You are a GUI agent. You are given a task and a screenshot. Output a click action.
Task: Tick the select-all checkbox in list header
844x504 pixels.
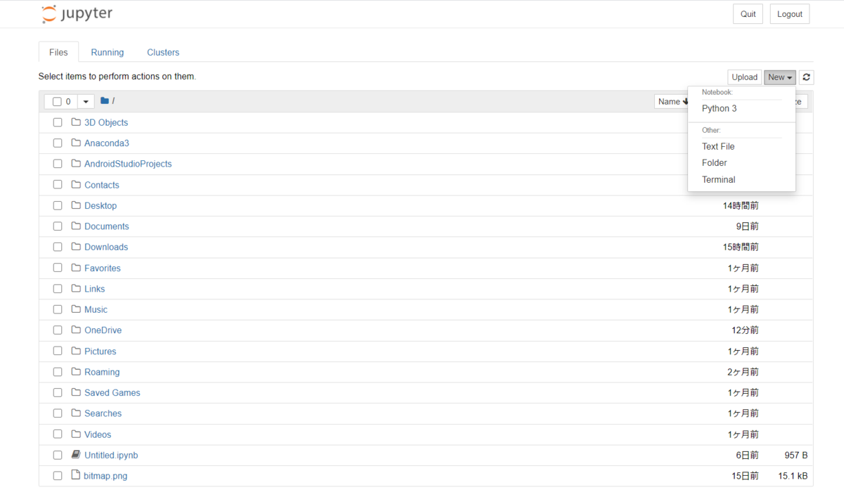57,102
